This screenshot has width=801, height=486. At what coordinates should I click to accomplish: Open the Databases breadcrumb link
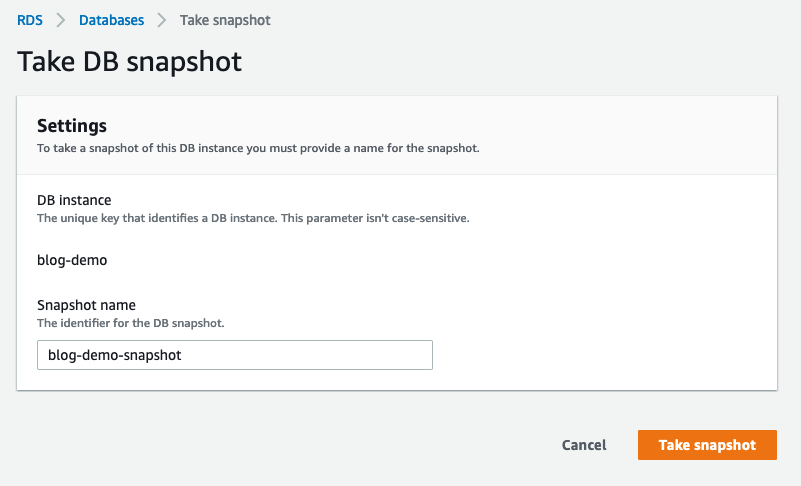(x=110, y=20)
